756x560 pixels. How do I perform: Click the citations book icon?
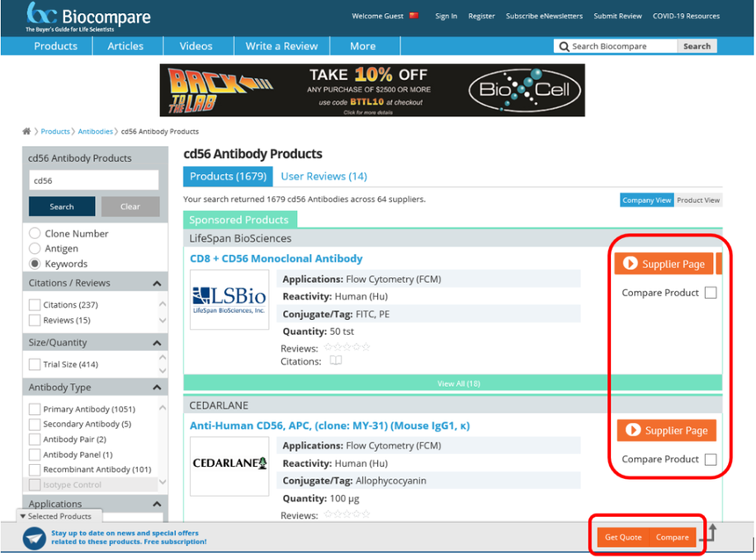335,360
